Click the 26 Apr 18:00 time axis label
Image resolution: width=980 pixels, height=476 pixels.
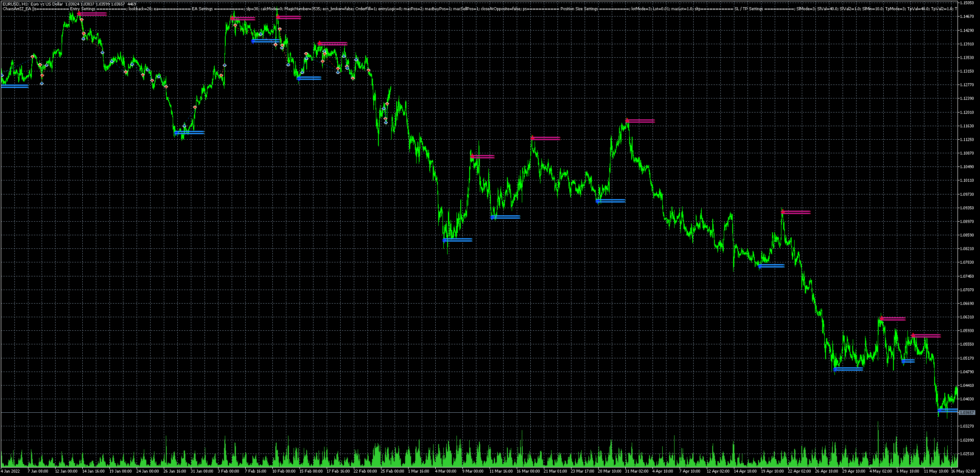coord(827,471)
